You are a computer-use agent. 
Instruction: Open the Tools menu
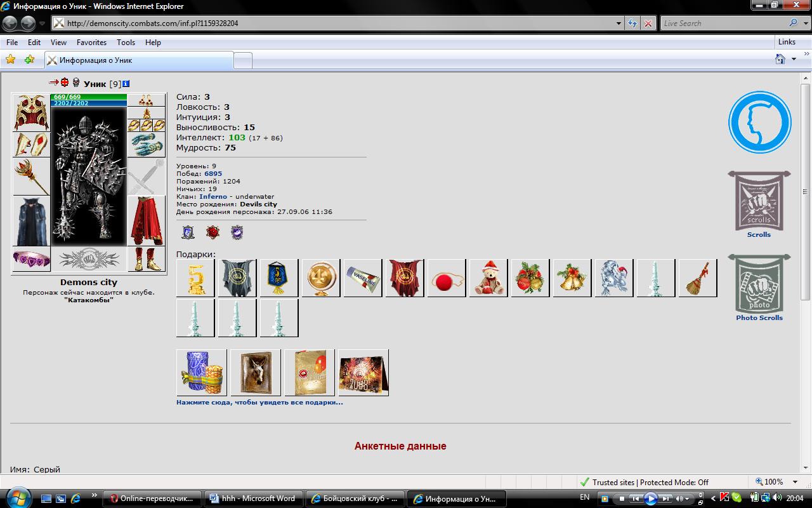126,43
